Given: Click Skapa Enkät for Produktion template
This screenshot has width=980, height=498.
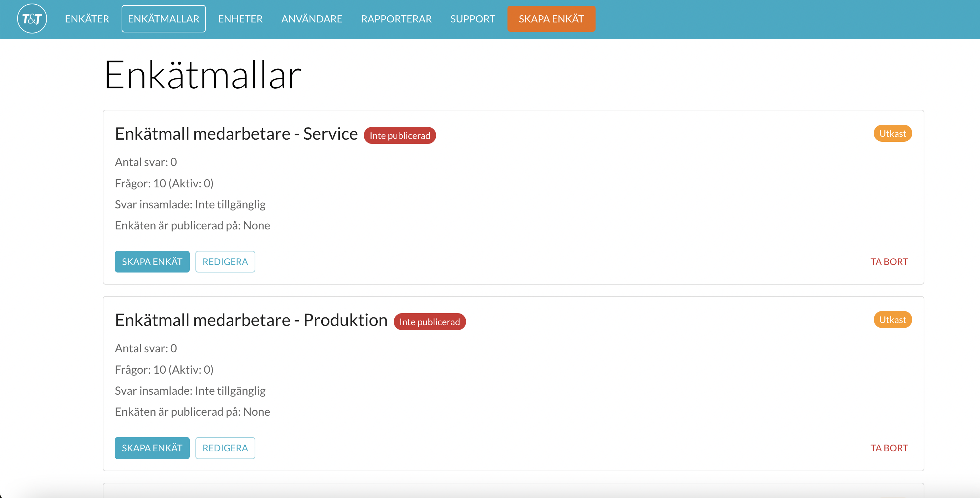Looking at the screenshot, I should tap(152, 448).
